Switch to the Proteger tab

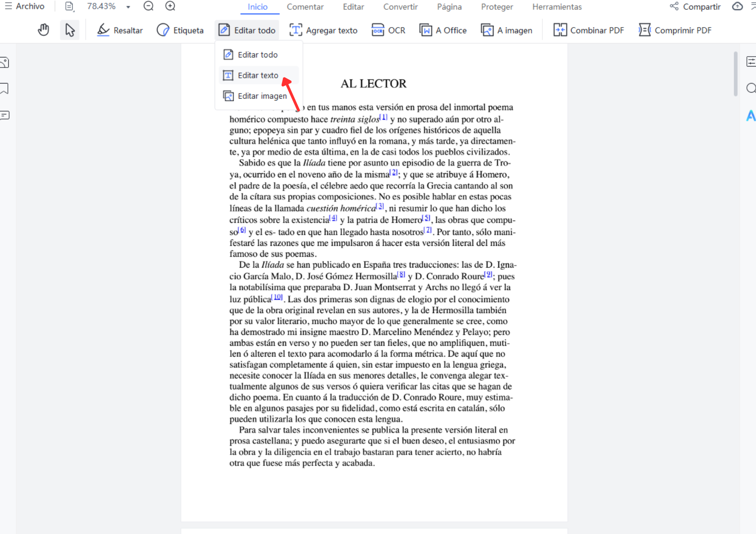(497, 7)
